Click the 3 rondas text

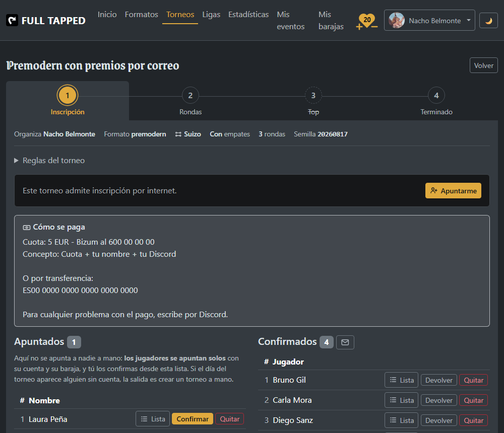click(272, 134)
